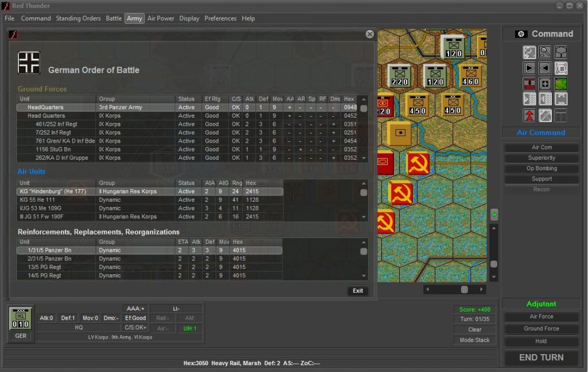This screenshot has width=588, height=372.
Task: Click the green terrain map icon
Action: 561,84
